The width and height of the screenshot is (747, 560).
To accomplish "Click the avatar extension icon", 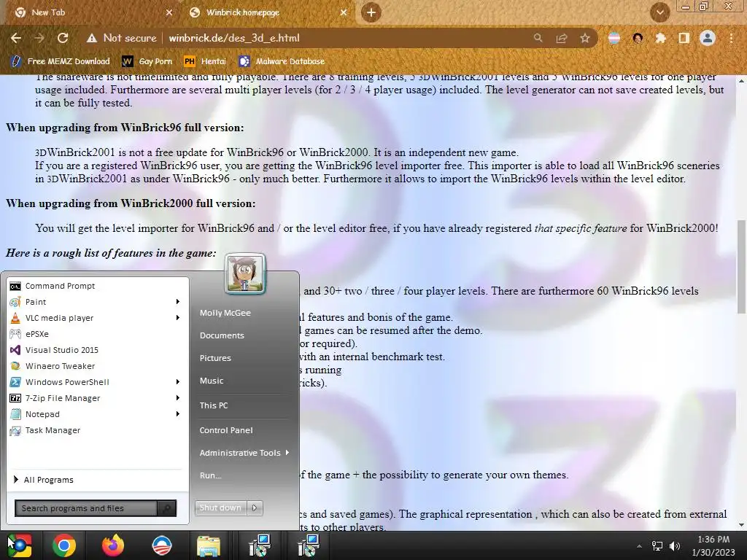I will coord(638,38).
